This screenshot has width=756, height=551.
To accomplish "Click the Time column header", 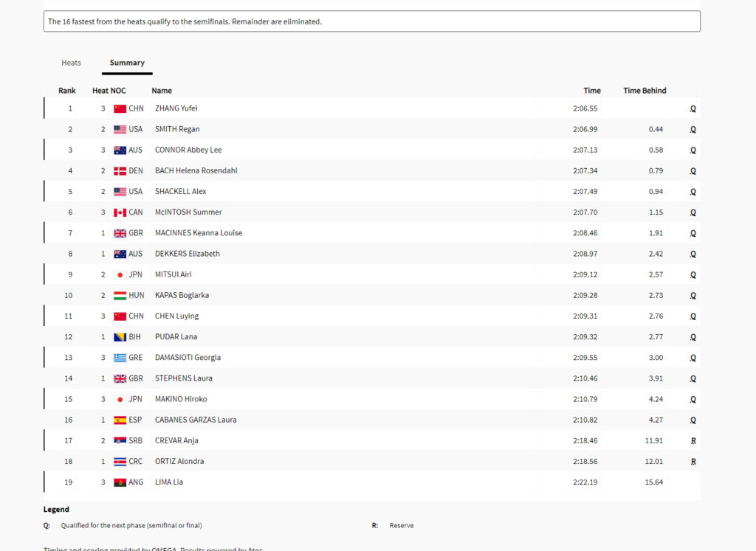I will click(x=592, y=91).
